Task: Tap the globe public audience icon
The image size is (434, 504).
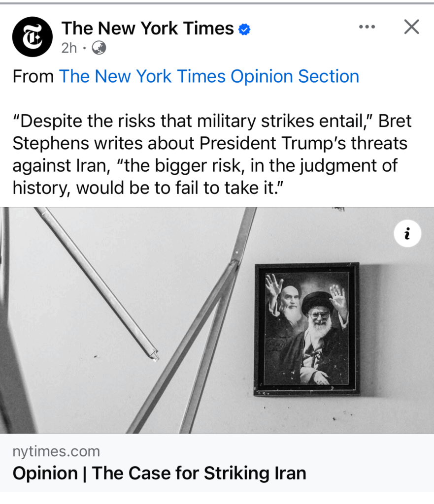Action: (x=99, y=48)
